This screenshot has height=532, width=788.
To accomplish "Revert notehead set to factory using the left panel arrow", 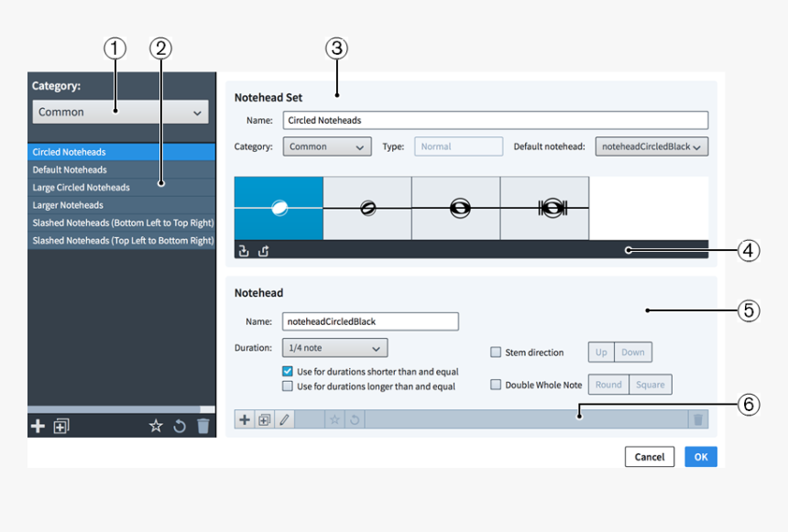I will point(180,426).
